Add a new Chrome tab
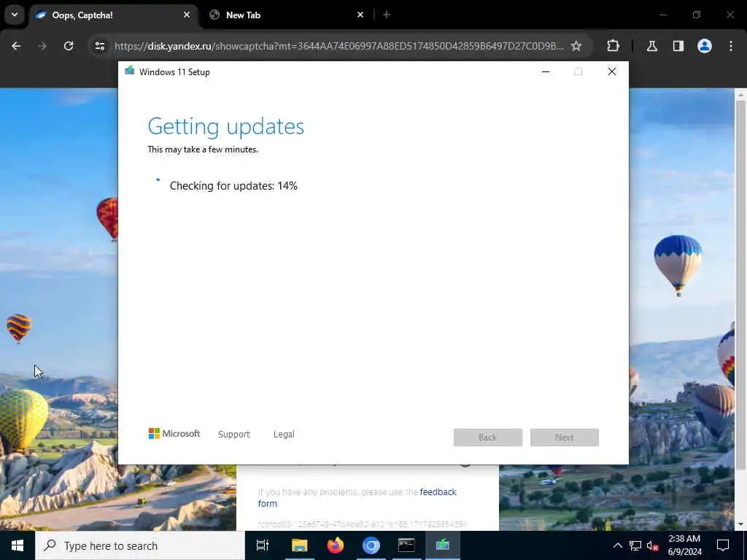The image size is (747, 560). click(x=387, y=15)
